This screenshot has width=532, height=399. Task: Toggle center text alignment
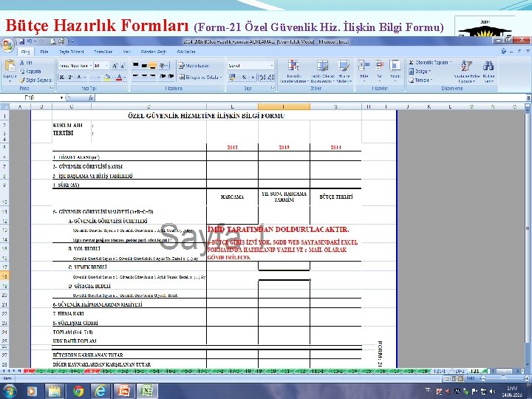pos(144,77)
